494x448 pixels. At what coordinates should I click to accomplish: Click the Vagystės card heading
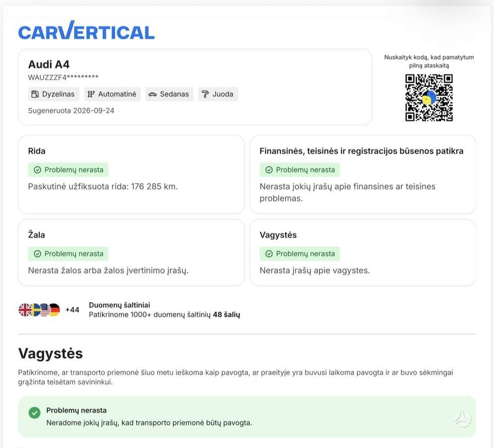[x=278, y=235]
